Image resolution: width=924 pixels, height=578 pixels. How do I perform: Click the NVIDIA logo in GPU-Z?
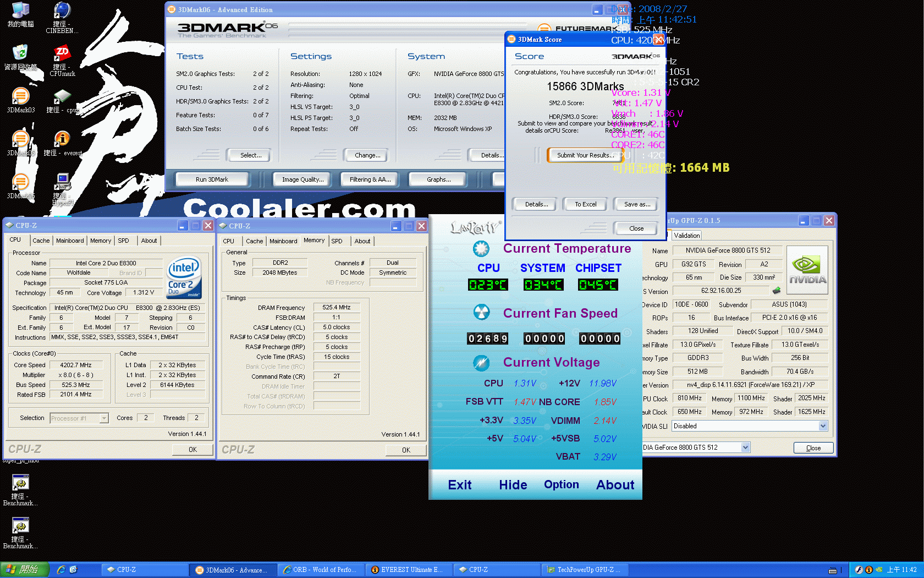pos(807,270)
